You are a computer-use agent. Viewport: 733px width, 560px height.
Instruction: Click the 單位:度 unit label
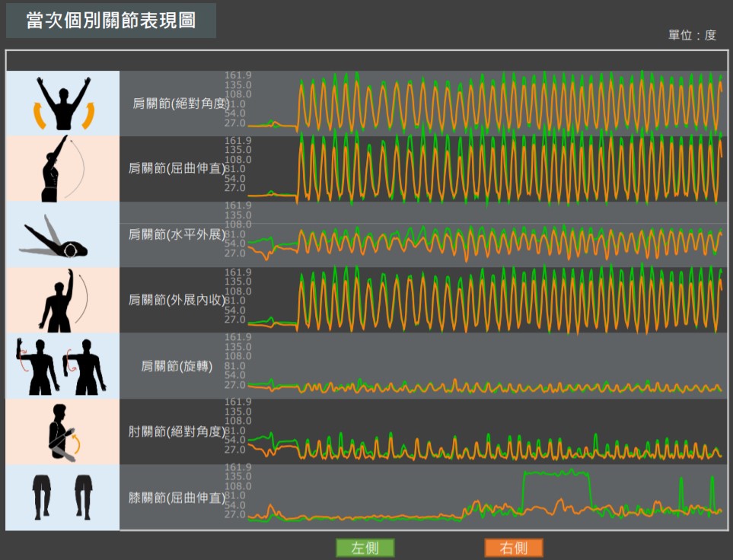pyautogui.click(x=692, y=35)
